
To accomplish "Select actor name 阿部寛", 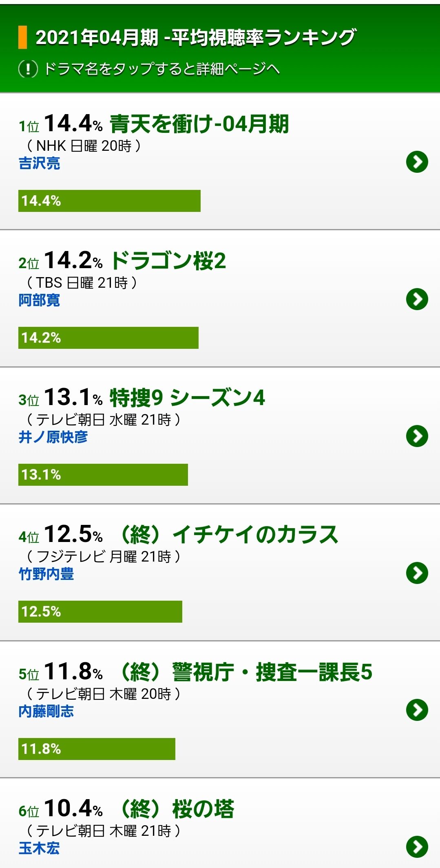I will coord(40,300).
